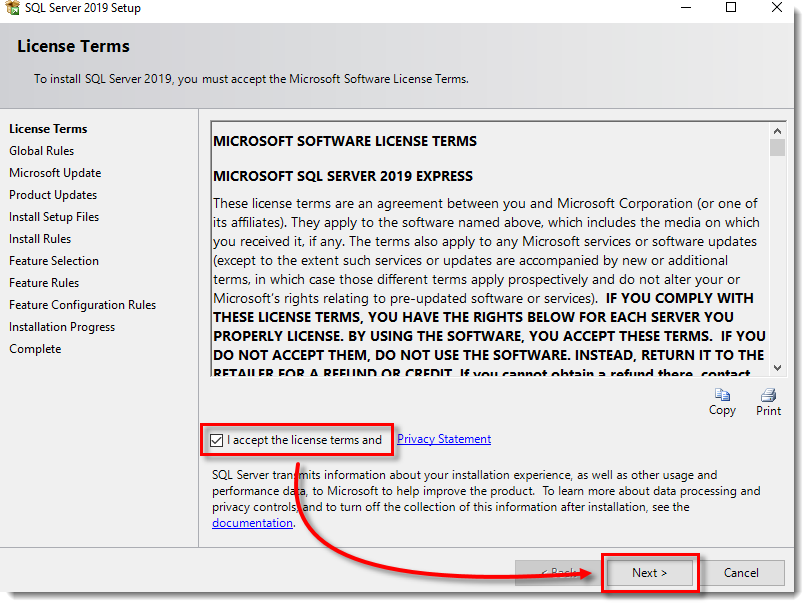Select the License Terms step in sidebar
This screenshot has height=607, width=809.
tap(48, 129)
